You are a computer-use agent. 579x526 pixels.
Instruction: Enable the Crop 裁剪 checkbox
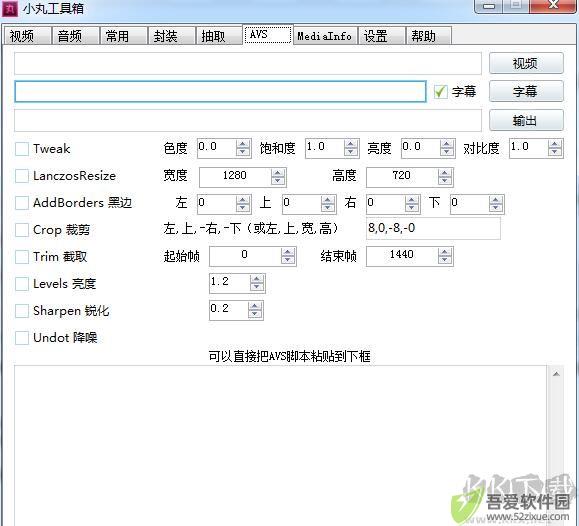22,230
